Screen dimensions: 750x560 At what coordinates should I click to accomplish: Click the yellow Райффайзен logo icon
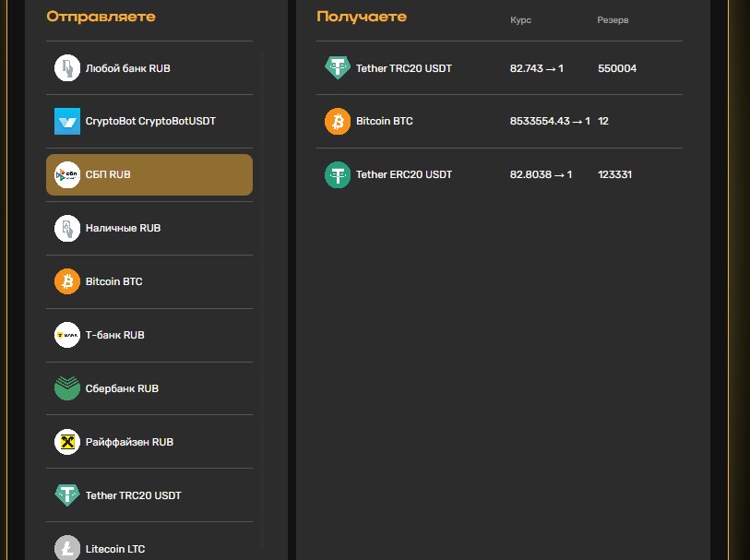pos(67,442)
